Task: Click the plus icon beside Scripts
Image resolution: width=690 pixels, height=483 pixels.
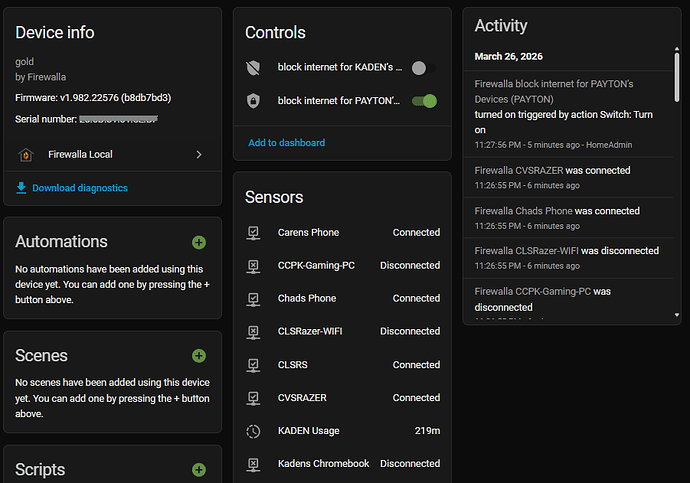Action: click(199, 470)
